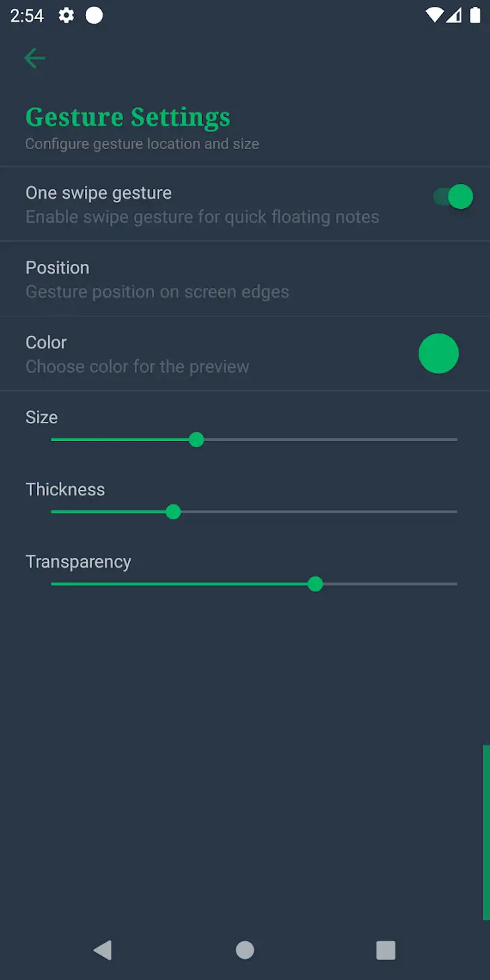Tap the recent apps square button
The width and height of the screenshot is (490, 980).
386,950
